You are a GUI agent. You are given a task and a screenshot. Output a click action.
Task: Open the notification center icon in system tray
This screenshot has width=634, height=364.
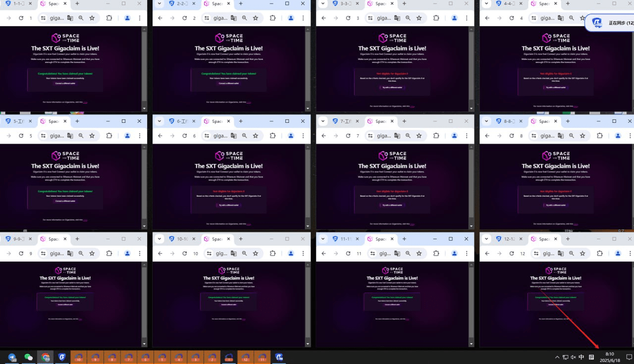[x=629, y=357]
